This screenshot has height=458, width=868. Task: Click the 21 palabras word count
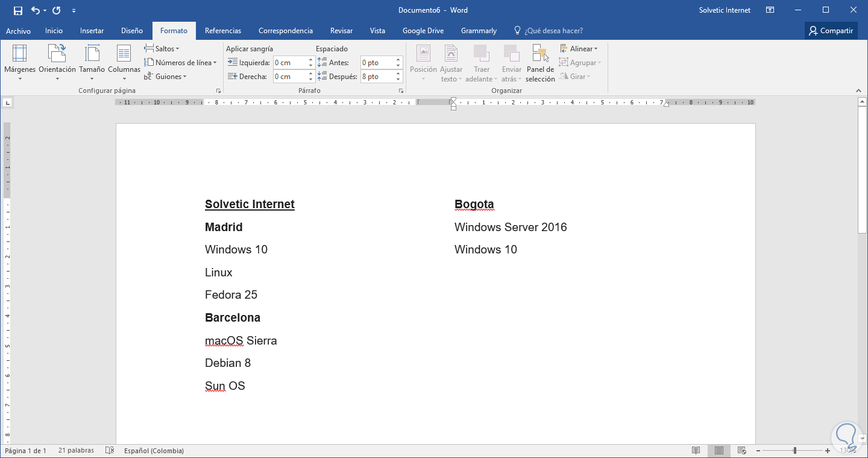77,451
